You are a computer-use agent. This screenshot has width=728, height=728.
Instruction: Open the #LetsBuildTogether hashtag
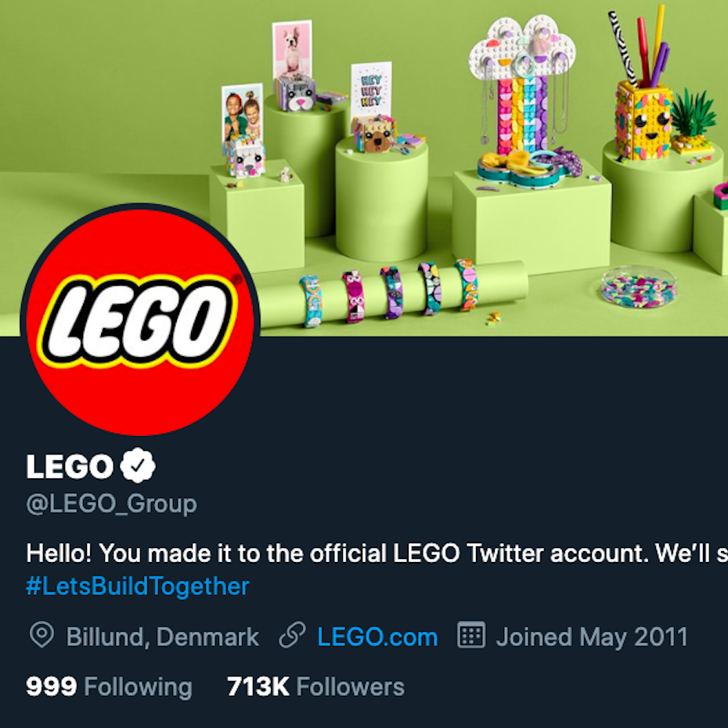point(138,586)
